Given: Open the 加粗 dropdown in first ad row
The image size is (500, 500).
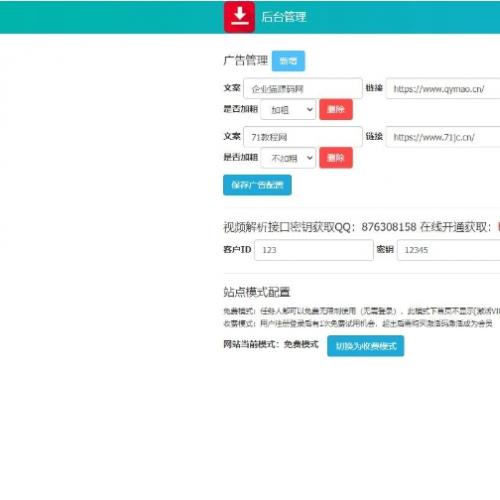Looking at the screenshot, I should [288, 109].
